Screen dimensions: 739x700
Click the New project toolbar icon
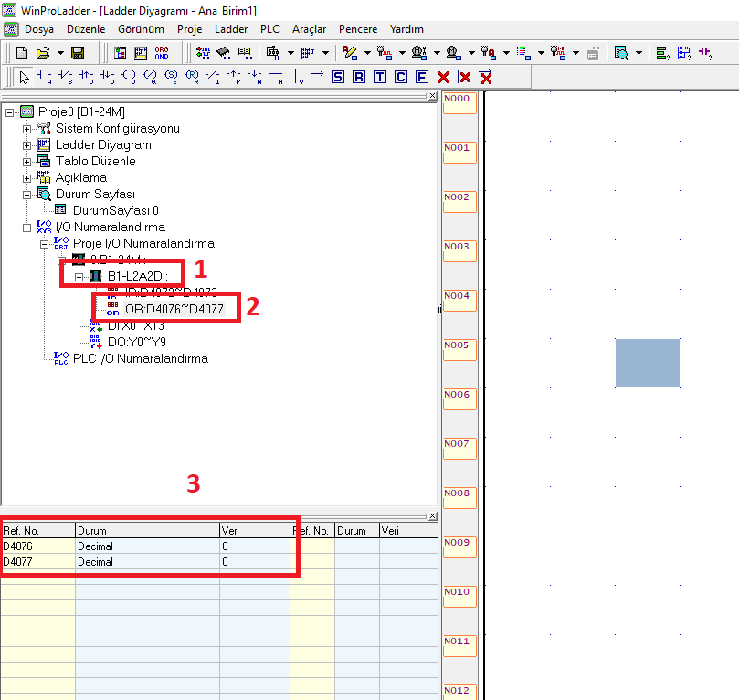click(23, 53)
